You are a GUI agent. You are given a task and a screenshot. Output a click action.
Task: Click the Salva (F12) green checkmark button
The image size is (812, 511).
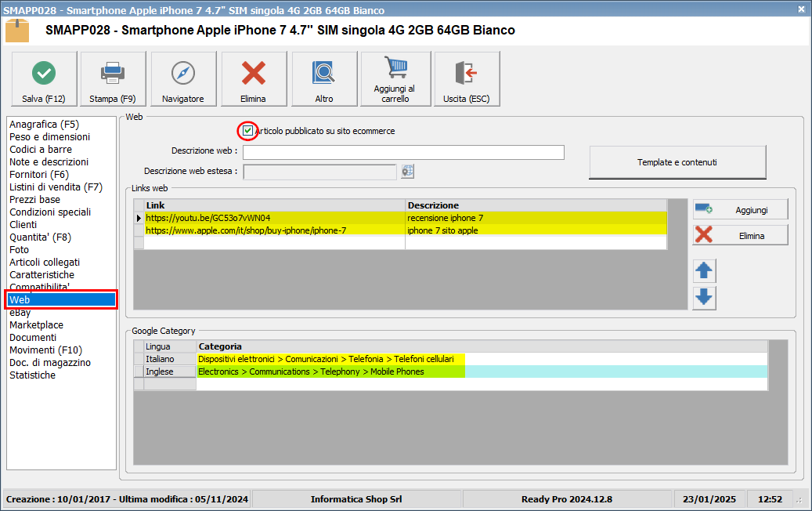pyautogui.click(x=44, y=79)
